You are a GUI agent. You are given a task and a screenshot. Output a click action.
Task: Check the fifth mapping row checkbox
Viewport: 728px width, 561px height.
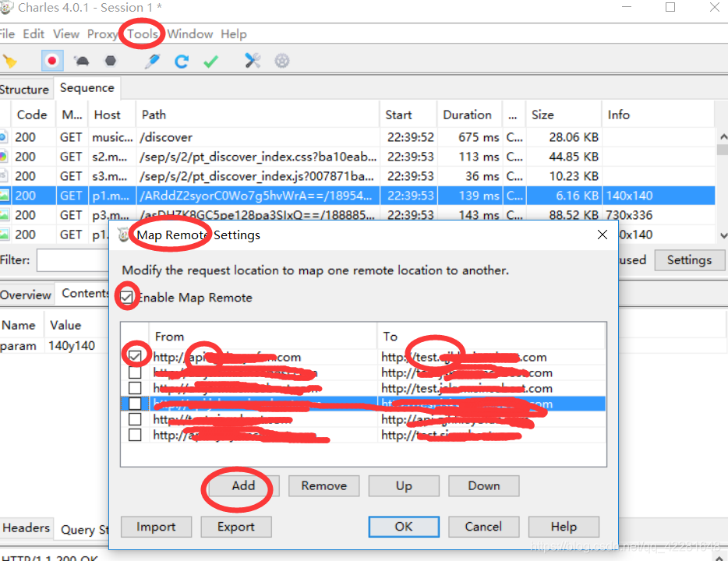click(135, 419)
